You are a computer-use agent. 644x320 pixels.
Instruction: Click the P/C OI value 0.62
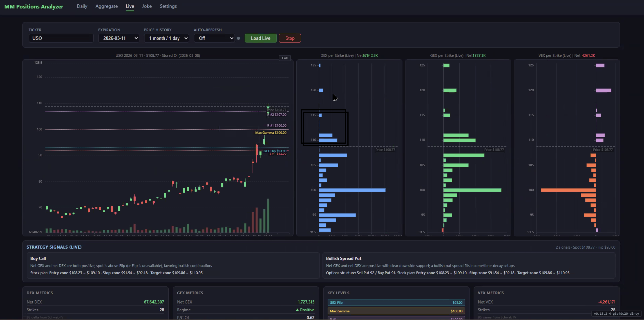310,318
